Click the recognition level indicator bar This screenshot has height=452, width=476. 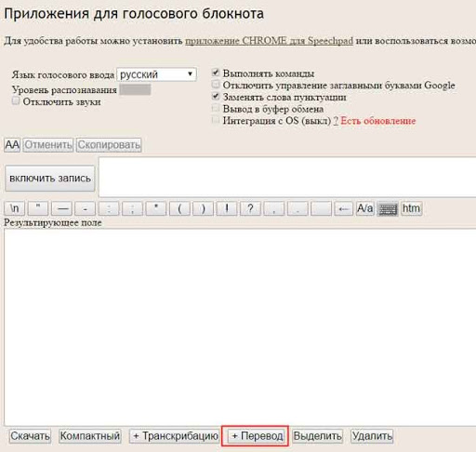[x=136, y=89]
